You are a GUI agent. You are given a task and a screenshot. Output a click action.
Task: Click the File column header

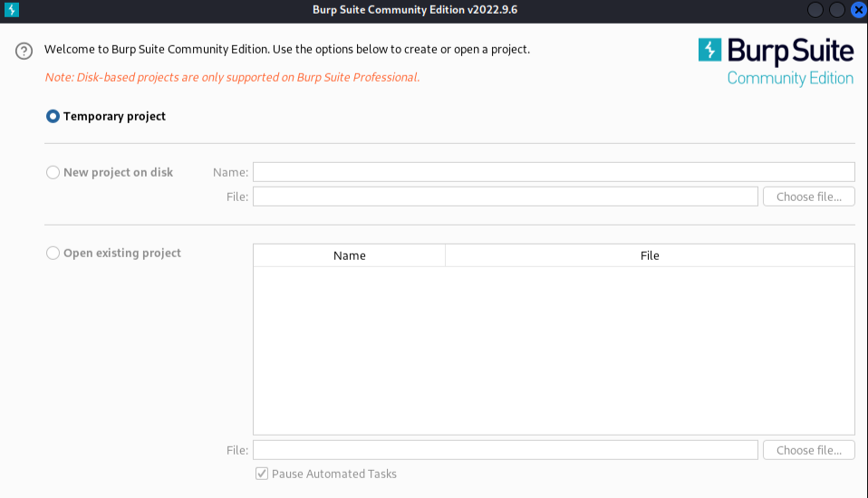point(650,255)
